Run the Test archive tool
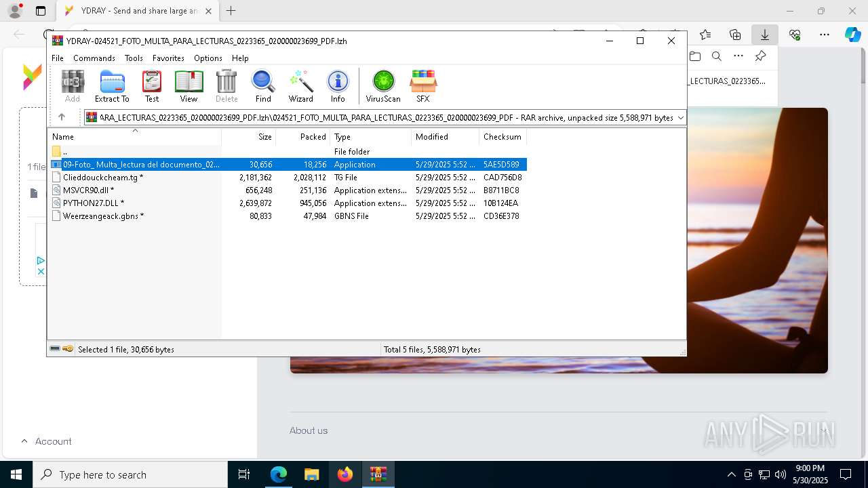This screenshot has height=488, width=868. pyautogui.click(x=152, y=86)
